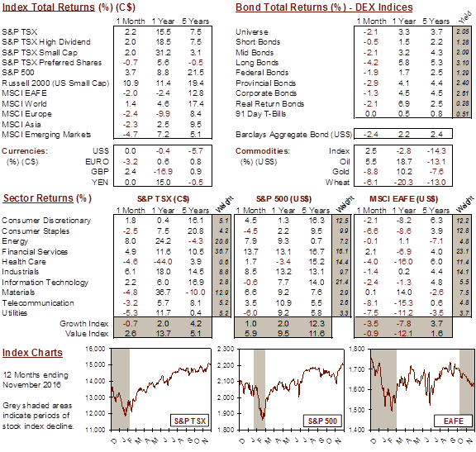Select the 'Industrials' sector row
Viewport: 476px width, 452px height.
[21, 272]
